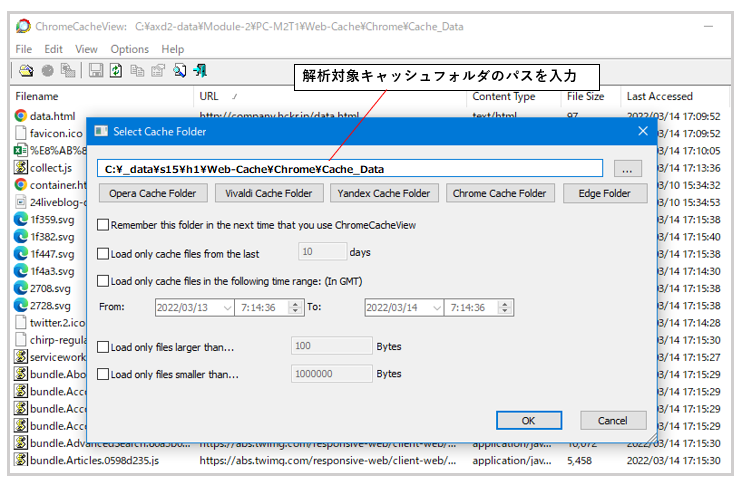Image resolution: width=738 pixels, height=489 pixels.
Task: Click the blank icon beside twitter.2.ico
Action: coord(20,322)
